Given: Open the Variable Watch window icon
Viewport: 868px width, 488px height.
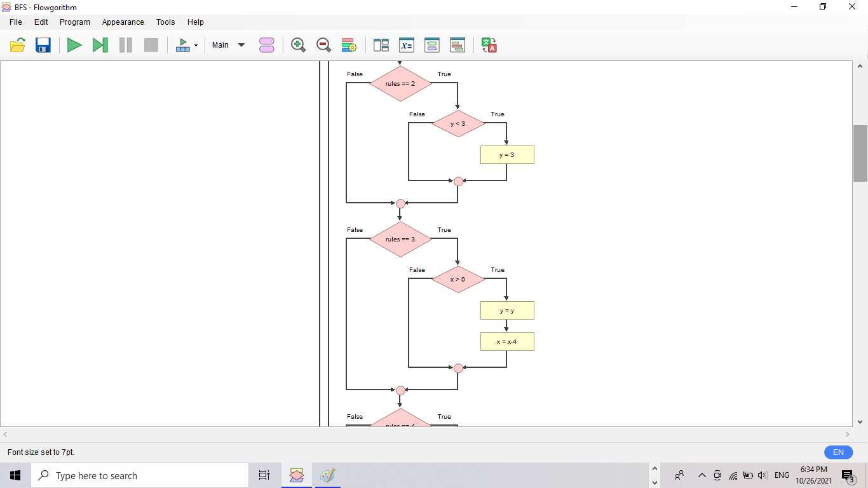Looking at the screenshot, I should [407, 45].
